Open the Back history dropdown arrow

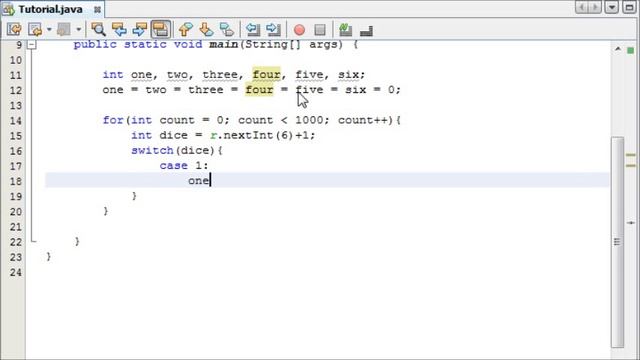click(x=49, y=29)
